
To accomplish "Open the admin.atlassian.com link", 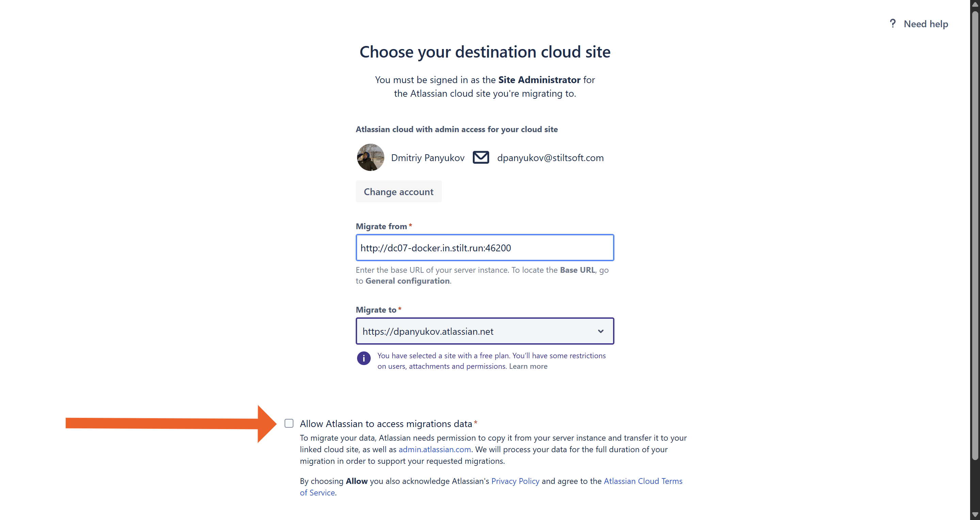I will [434, 449].
